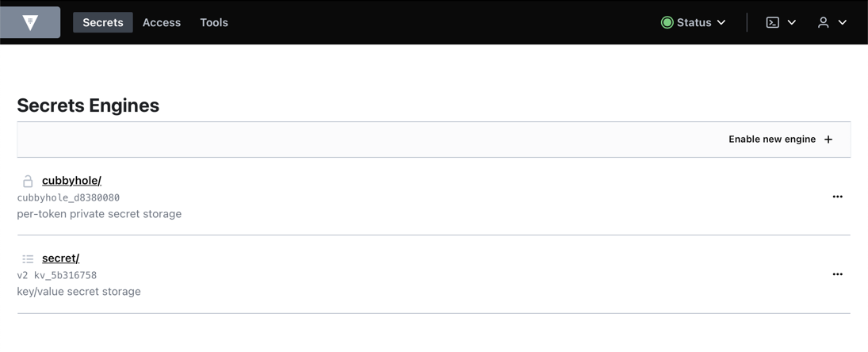
Task: Expand the chevron beside the user icon
Action: point(842,22)
